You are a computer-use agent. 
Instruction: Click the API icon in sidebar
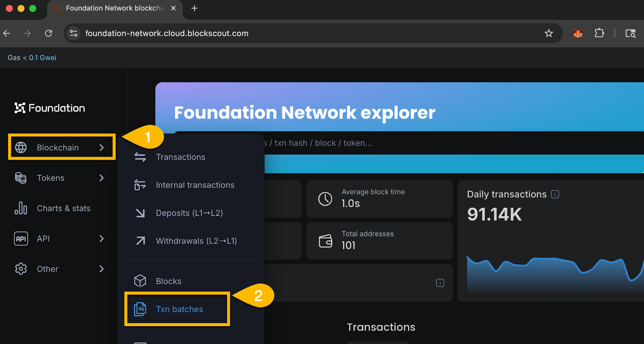coord(21,239)
